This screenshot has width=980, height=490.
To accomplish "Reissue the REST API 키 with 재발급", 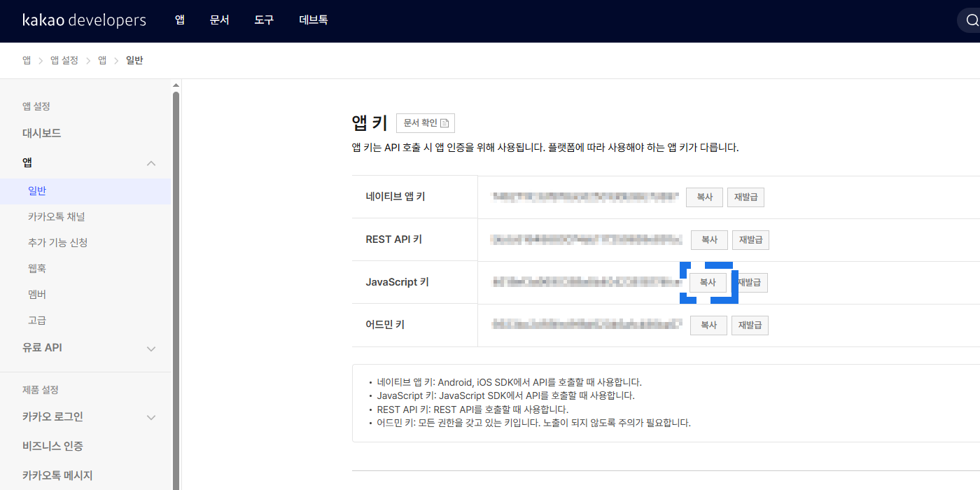I will [x=750, y=240].
